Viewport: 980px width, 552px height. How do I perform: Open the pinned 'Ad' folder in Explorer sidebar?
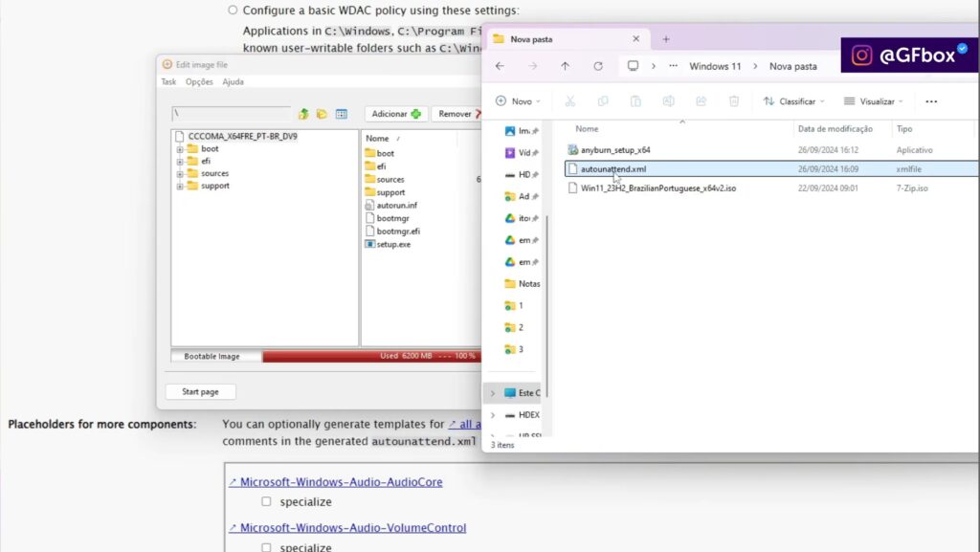pos(522,197)
